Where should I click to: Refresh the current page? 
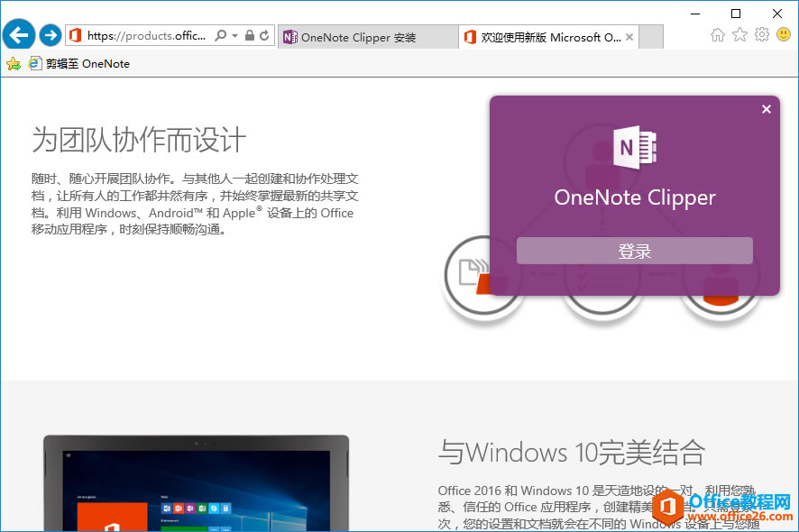click(262, 35)
